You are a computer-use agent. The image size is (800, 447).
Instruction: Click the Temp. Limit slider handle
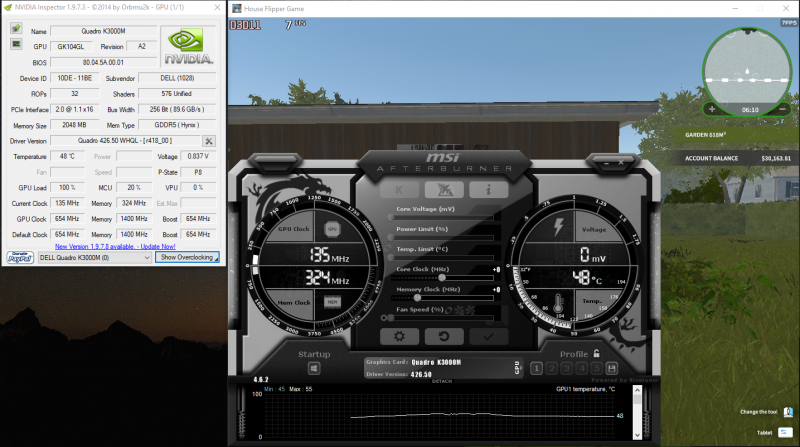[391, 257]
